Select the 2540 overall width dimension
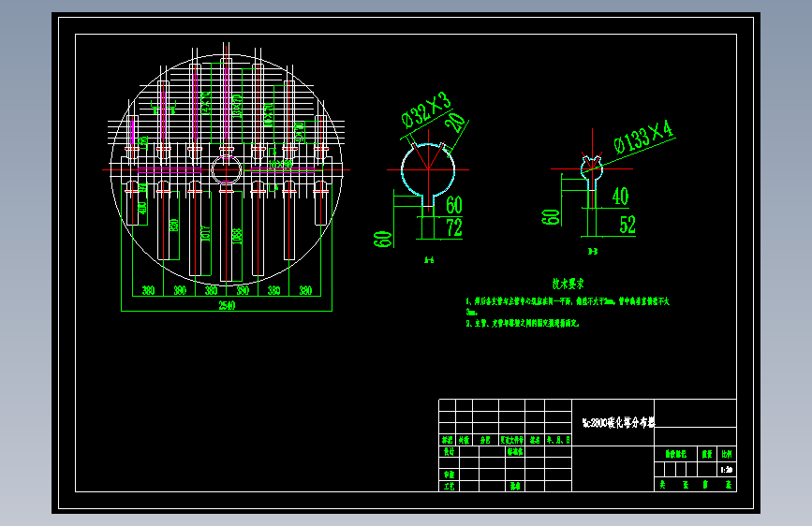Screen dimensions: 812x526 (227, 305)
